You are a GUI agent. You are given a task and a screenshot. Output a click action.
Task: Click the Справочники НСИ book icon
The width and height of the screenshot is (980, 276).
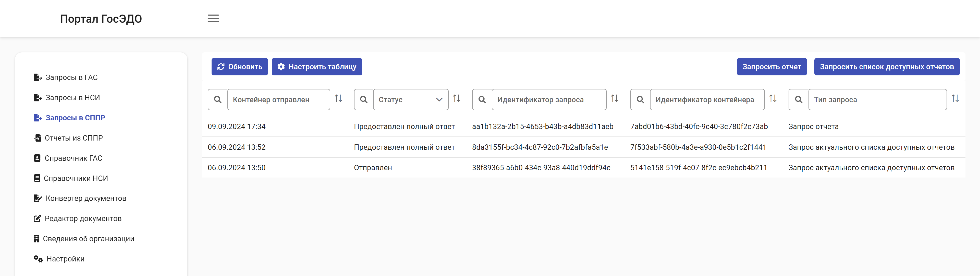coord(37,178)
